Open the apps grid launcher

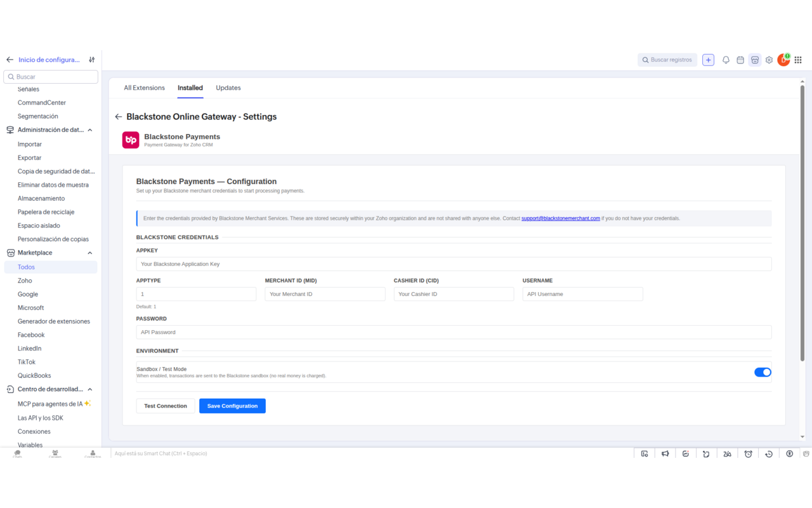coord(798,60)
